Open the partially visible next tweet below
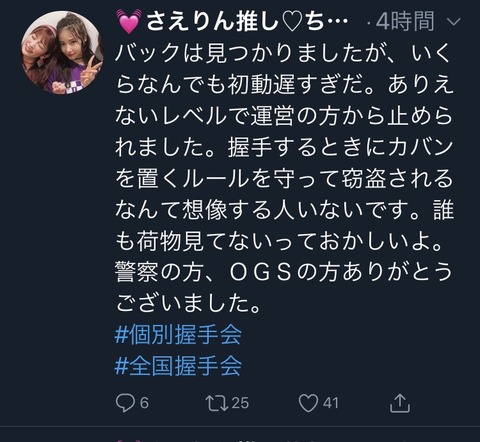The height and width of the screenshot is (442, 480). (240, 439)
